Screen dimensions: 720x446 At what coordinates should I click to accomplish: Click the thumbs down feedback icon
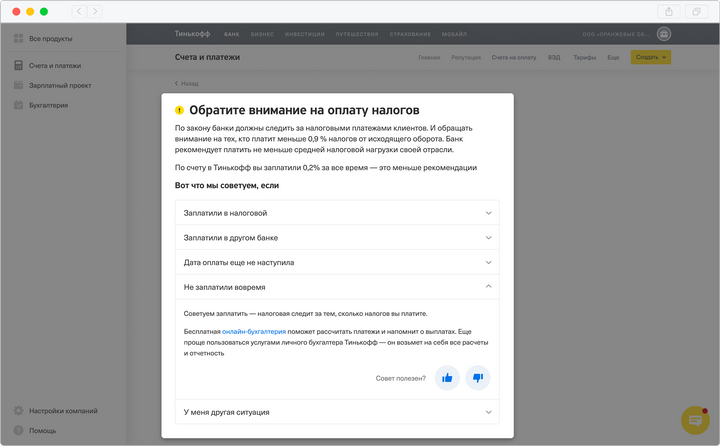tap(478, 377)
